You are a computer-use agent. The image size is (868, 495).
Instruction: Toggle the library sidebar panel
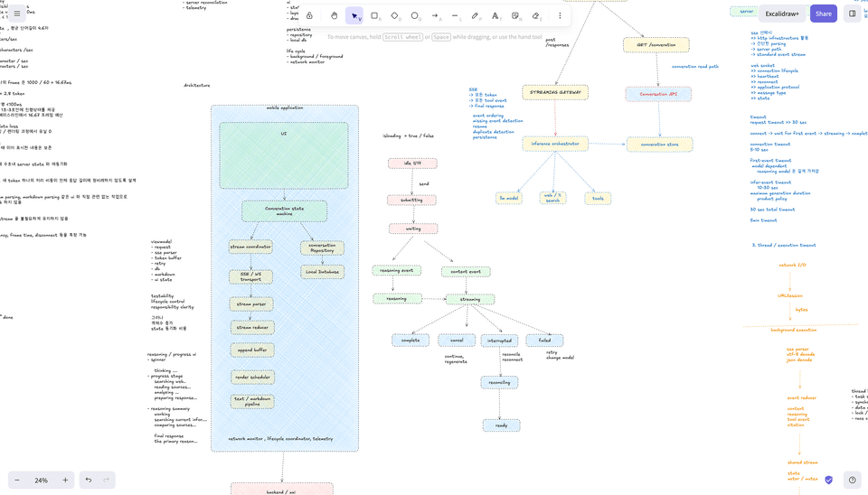click(853, 14)
